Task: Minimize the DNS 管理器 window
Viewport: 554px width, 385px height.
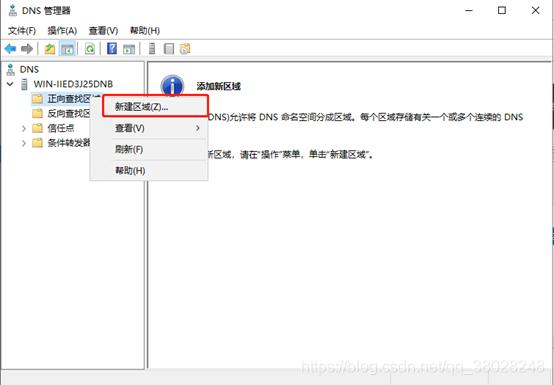Action: click(x=469, y=11)
